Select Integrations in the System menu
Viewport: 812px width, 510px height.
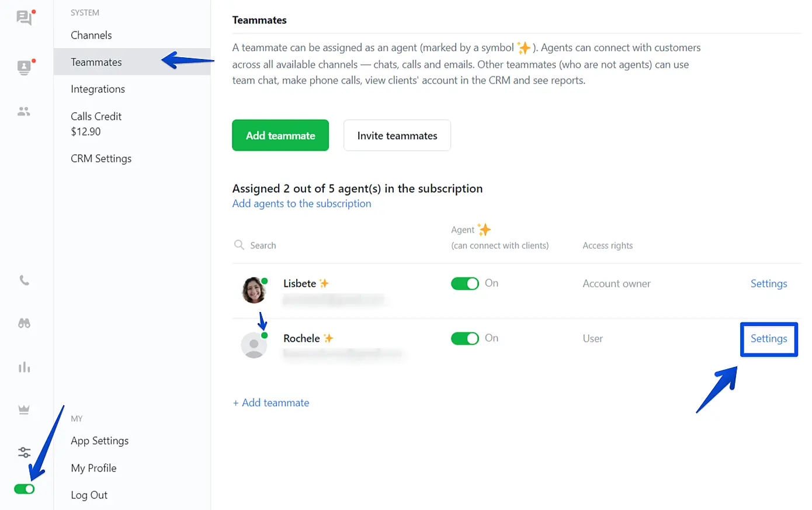coord(98,89)
